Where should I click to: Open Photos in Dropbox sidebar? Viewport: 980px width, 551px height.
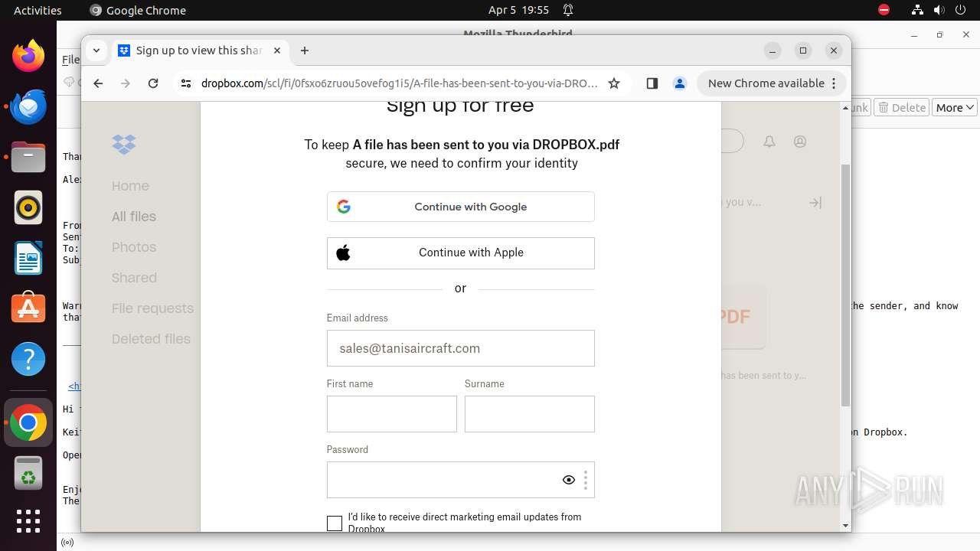click(x=134, y=247)
